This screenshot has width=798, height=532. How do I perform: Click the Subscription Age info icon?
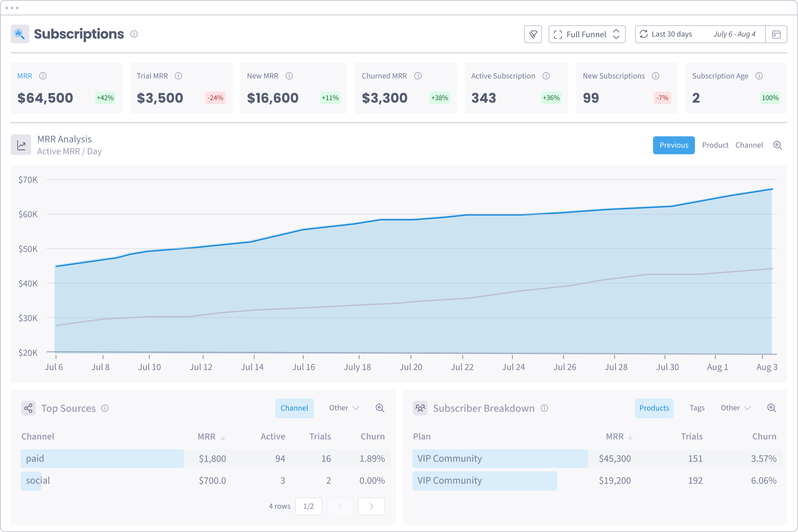759,76
